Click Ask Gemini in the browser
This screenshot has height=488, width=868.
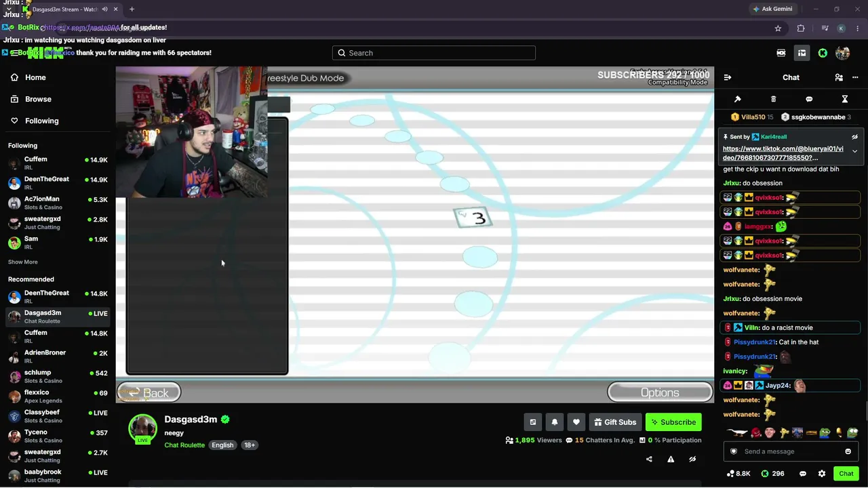click(772, 9)
